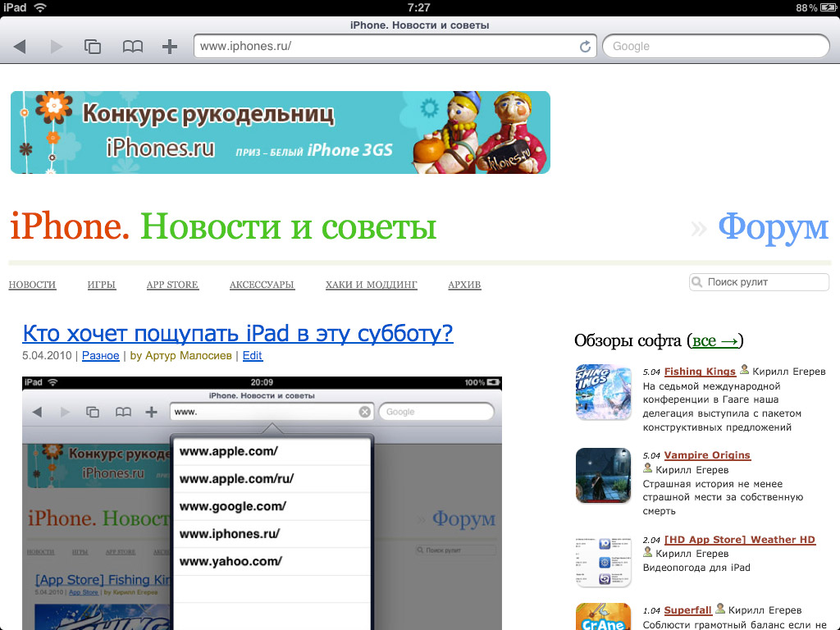840x630 pixels.
Task: Click magnifier icon in site search box
Action: point(697,282)
